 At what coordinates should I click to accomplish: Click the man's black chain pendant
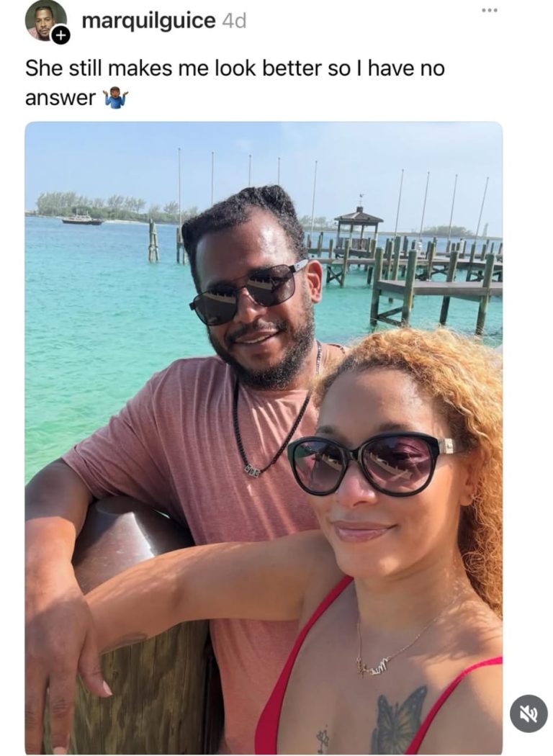pos(252,469)
